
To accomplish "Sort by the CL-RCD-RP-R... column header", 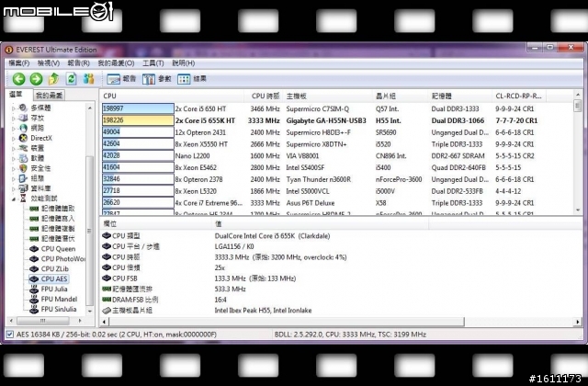I will (518, 96).
